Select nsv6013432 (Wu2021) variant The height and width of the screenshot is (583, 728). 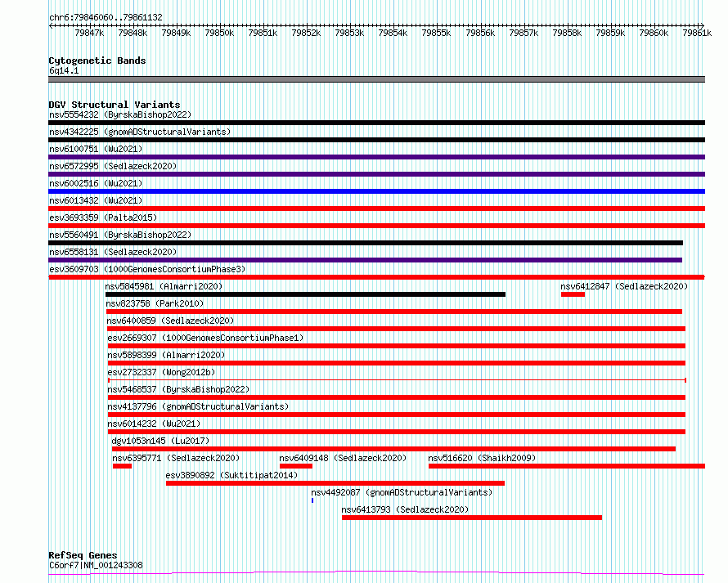(96, 200)
